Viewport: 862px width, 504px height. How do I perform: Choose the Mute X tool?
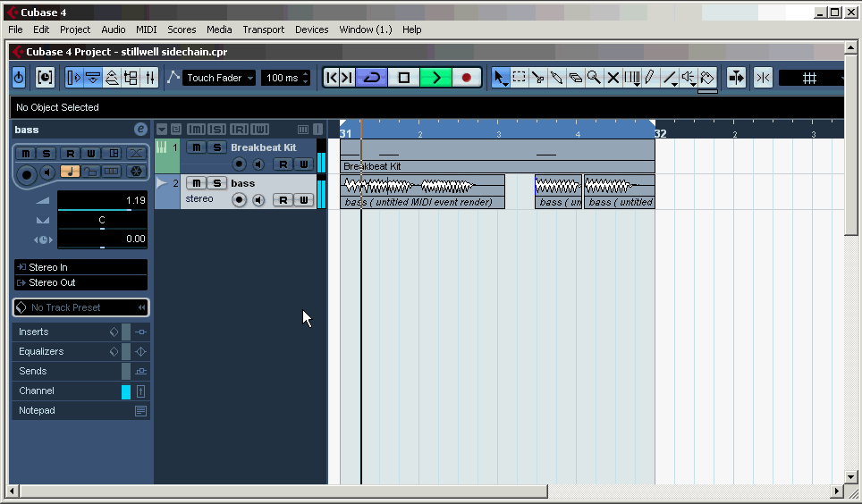click(x=613, y=78)
